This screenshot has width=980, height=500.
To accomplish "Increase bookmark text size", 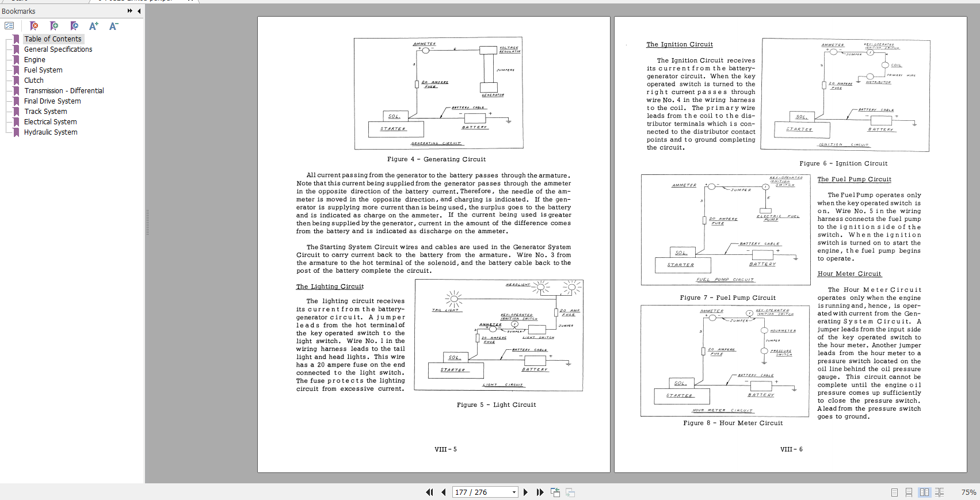I will 94,26.
